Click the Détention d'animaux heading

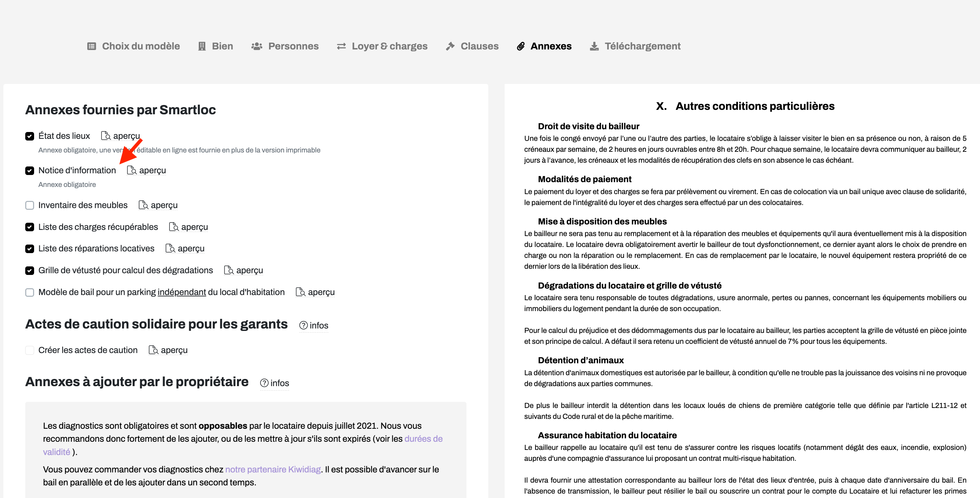[x=581, y=360]
